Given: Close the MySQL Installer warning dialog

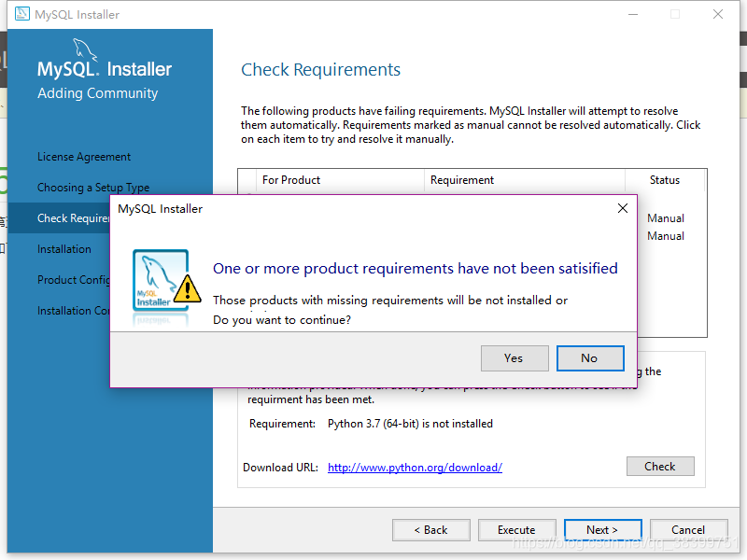Looking at the screenshot, I should 622,208.
